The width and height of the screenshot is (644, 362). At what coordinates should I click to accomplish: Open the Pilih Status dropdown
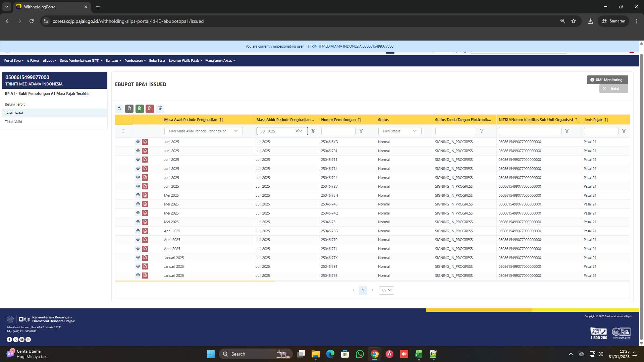pyautogui.click(x=399, y=131)
